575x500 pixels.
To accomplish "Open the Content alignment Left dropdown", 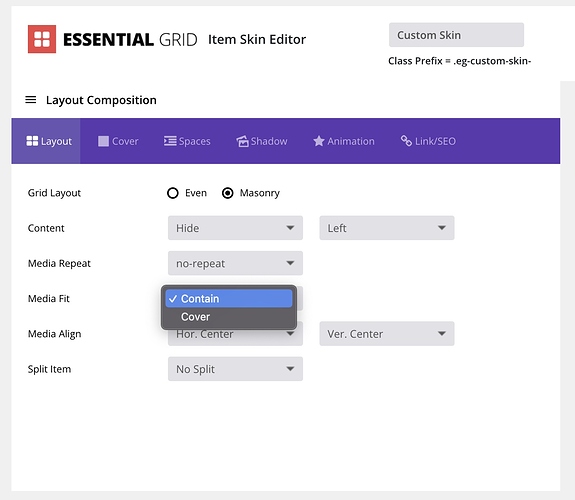I will pyautogui.click(x=387, y=228).
